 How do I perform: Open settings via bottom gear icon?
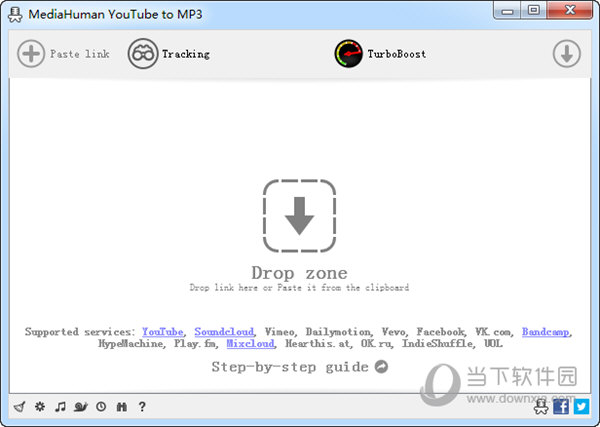pos(40,406)
